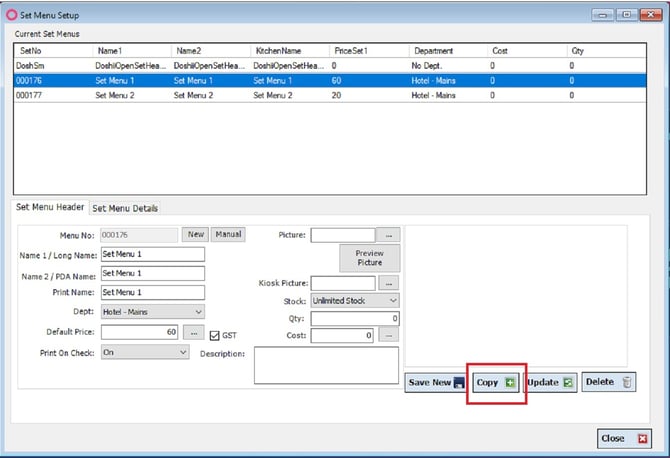Click the ellipsis button next to Cost
Viewport: 670px width, 458px height.
(x=388, y=335)
